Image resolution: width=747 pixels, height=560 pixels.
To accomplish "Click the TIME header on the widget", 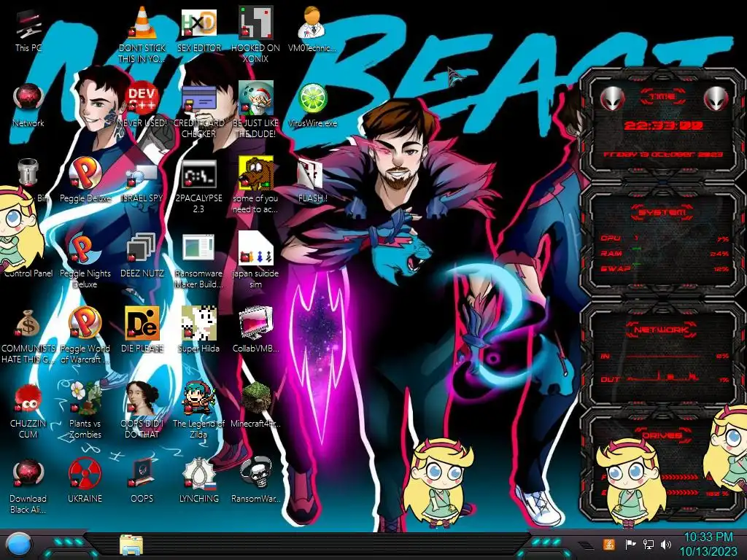I will (662, 97).
